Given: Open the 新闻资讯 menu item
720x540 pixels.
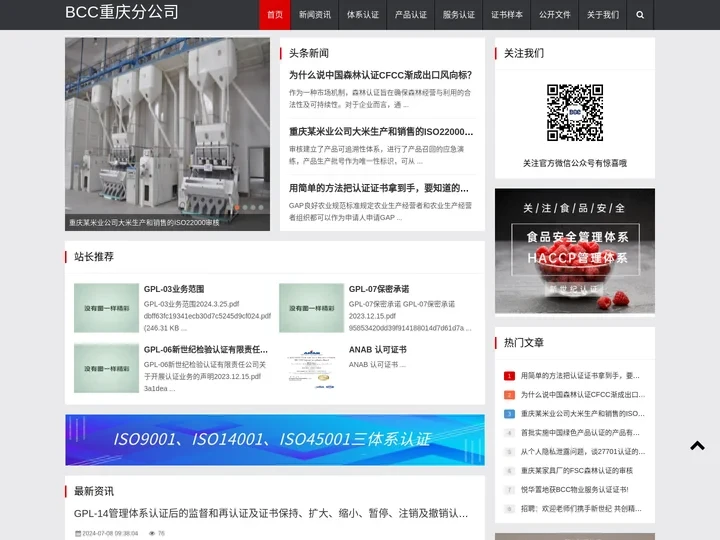Looking at the screenshot, I should point(315,15).
